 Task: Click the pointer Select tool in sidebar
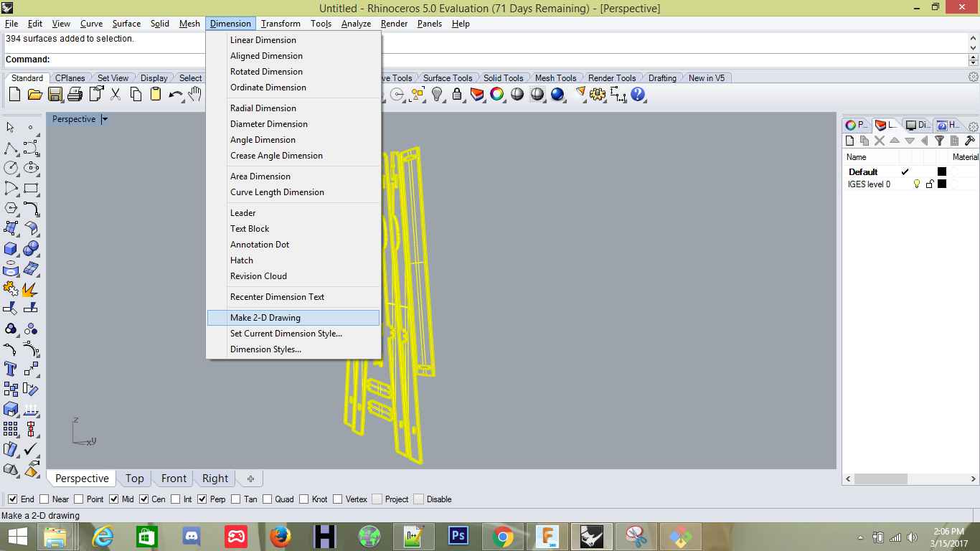click(11, 128)
